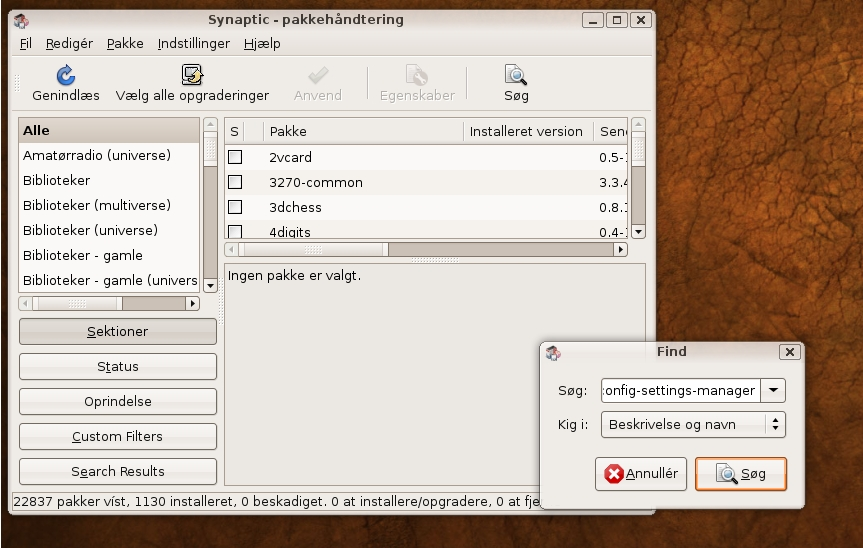Select the Biblioteker section
863x548 pixels.
pos(109,180)
